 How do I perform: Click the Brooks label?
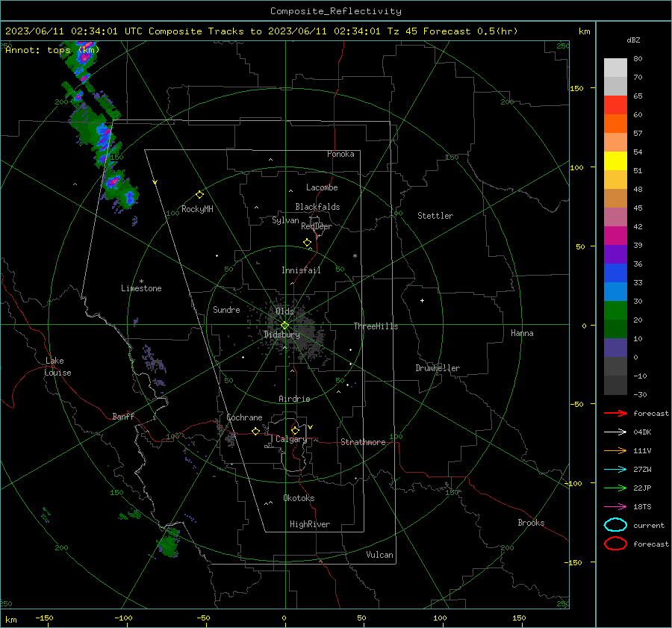click(x=531, y=523)
